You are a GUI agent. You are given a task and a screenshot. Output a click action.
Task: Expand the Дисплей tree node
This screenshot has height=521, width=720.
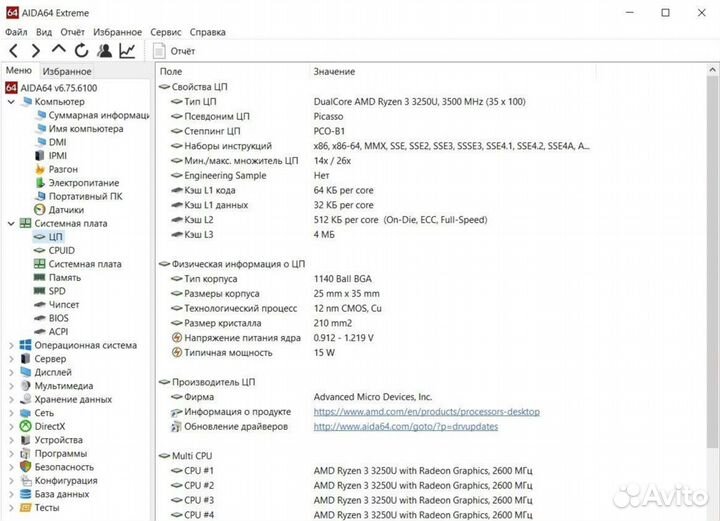pos(11,372)
